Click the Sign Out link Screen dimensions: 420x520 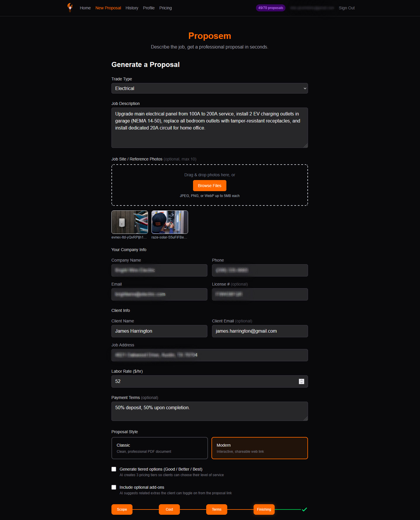coord(347,8)
